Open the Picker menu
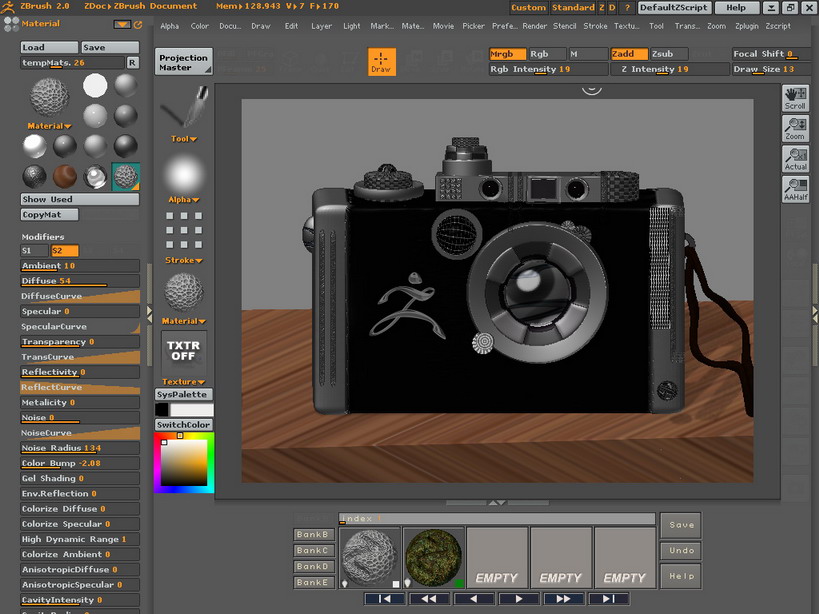Image resolution: width=819 pixels, height=614 pixels. pos(473,26)
